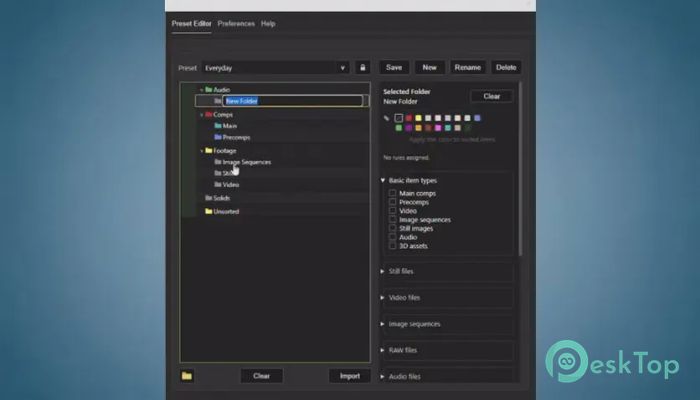Expand the Audio files section

[383, 376]
